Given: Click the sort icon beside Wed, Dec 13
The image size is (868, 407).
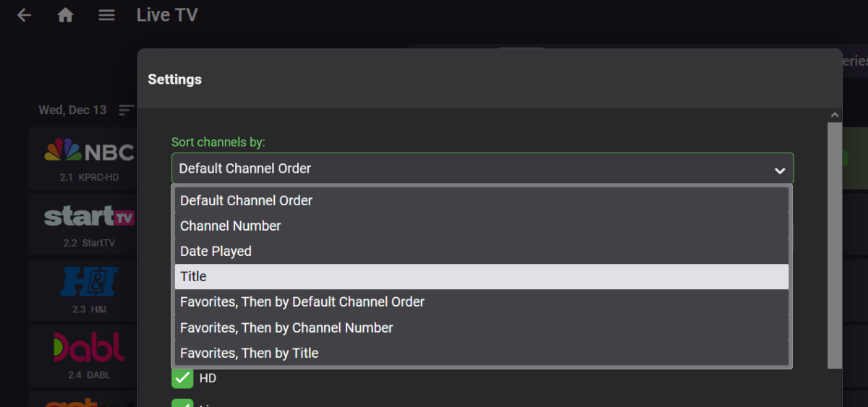Looking at the screenshot, I should pyautogui.click(x=127, y=110).
